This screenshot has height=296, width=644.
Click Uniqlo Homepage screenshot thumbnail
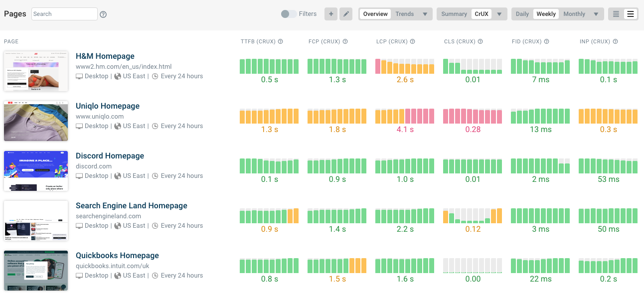coord(36,121)
